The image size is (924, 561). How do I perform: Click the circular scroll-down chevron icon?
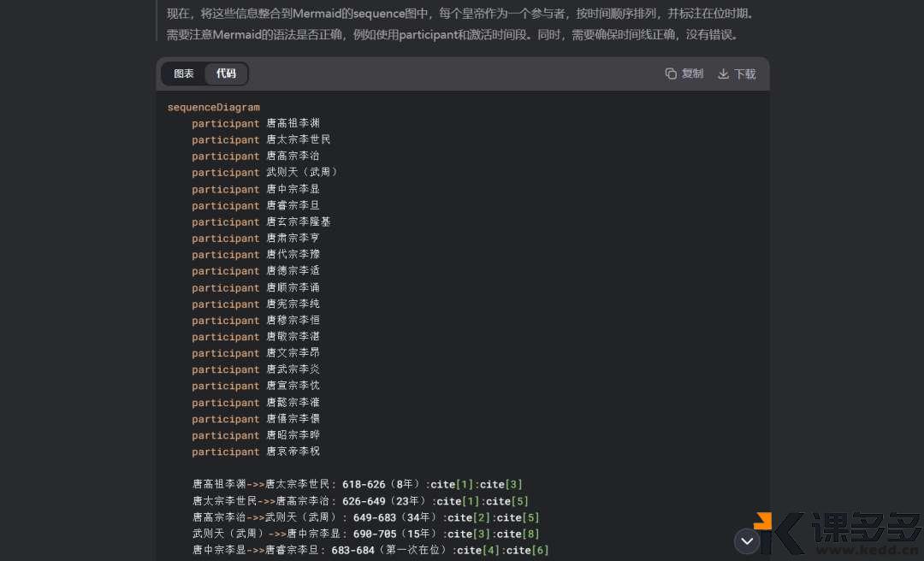point(746,540)
